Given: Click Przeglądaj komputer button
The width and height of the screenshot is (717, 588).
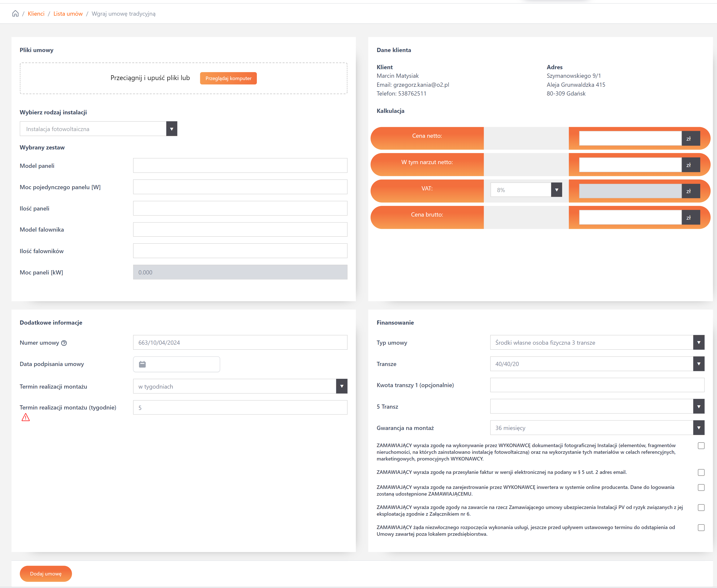Looking at the screenshot, I should [228, 78].
